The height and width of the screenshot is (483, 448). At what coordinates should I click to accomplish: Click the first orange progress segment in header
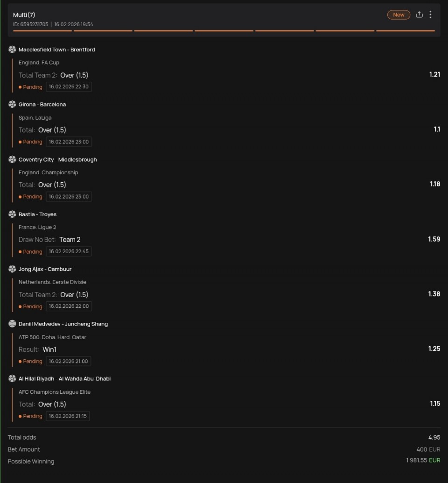pyautogui.click(x=42, y=31)
